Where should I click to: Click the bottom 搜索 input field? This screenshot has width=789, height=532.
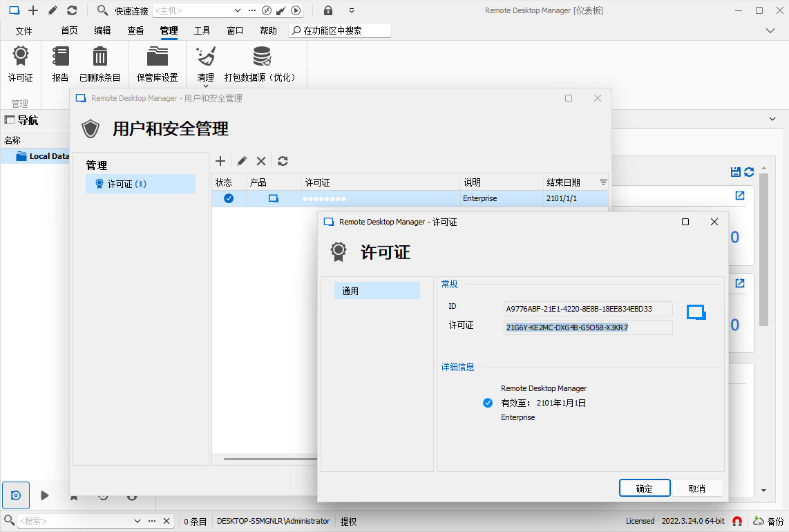(x=75, y=521)
